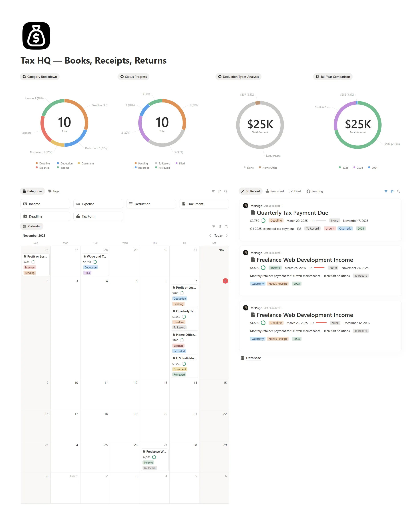This screenshot has width=420, height=512.
Task: Click the blue filter icon in To Record panel
Action: (386, 191)
